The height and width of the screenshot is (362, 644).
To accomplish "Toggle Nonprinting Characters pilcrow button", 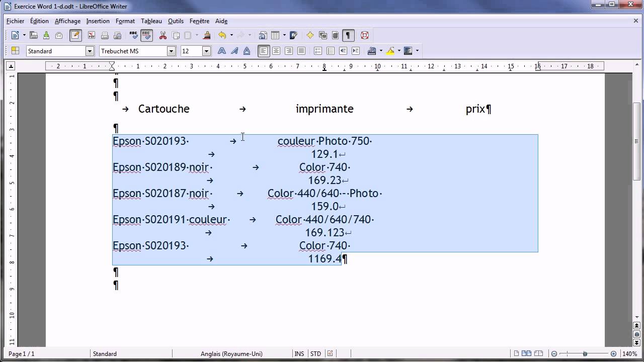I will [x=348, y=35].
